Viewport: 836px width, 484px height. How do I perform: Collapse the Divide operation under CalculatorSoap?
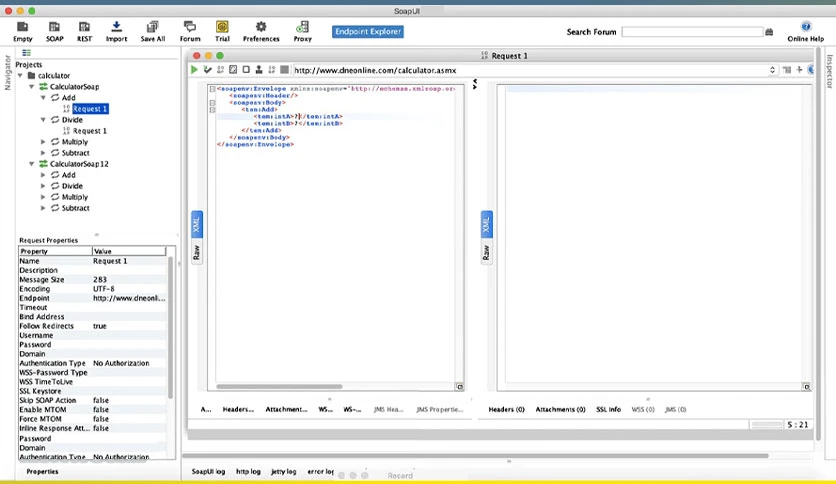(x=43, y=120)
